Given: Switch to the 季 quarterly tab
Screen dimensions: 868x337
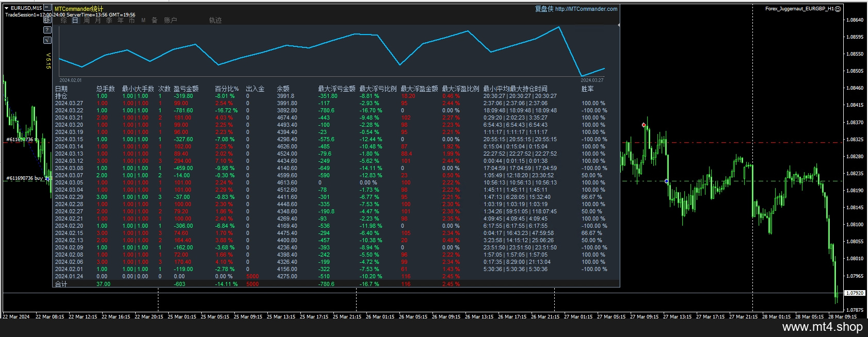Looking at the screenshot, I should point(109,20).
